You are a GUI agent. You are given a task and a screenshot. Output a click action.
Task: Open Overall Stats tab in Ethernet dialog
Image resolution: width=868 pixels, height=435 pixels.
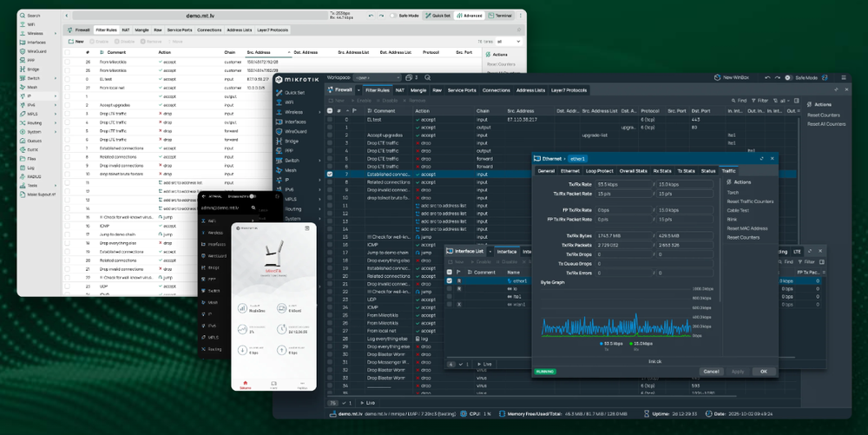634,171
